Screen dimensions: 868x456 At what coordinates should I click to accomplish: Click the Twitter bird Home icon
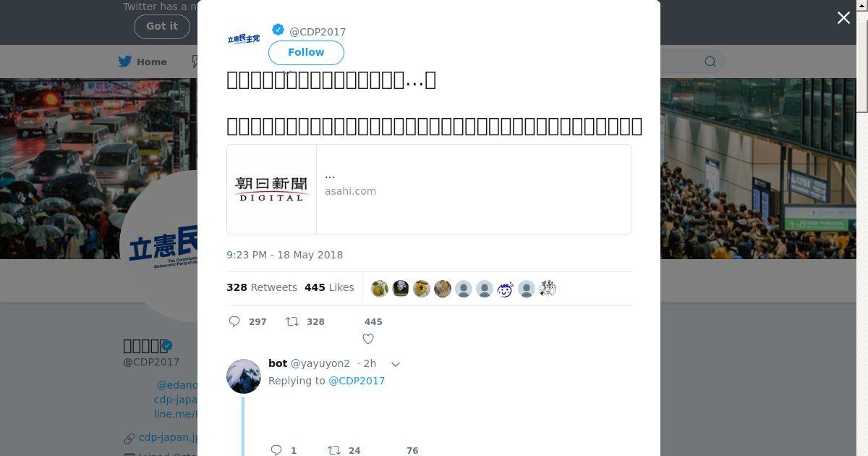pos(125,62)
